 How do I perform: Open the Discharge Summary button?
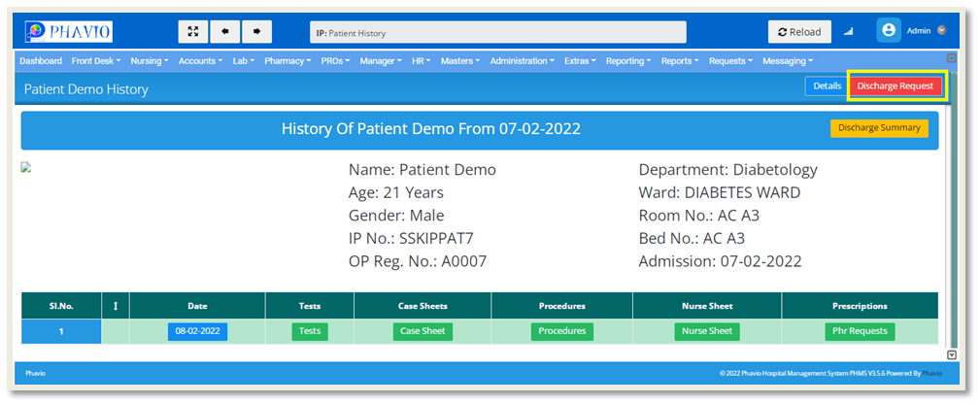[879, 128]
